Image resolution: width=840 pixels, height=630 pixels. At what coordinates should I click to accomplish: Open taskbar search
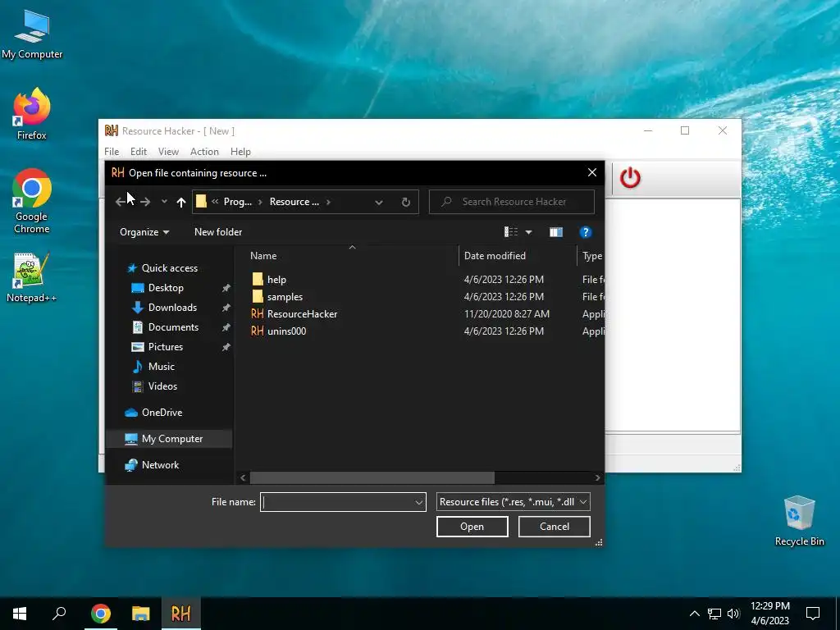click(59, 614)
